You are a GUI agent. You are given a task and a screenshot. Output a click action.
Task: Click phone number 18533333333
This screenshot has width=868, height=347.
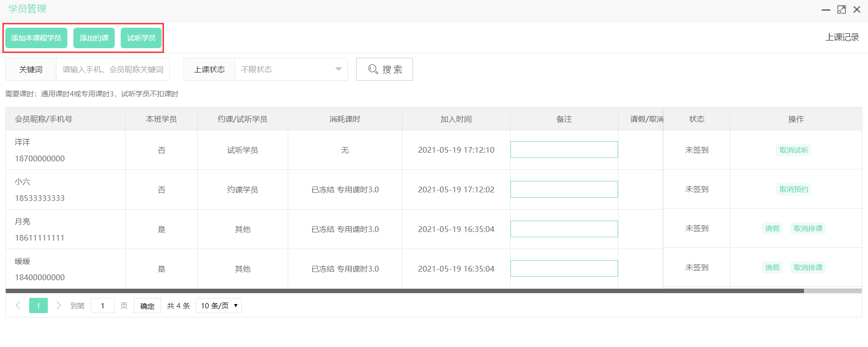pos(40,198)
